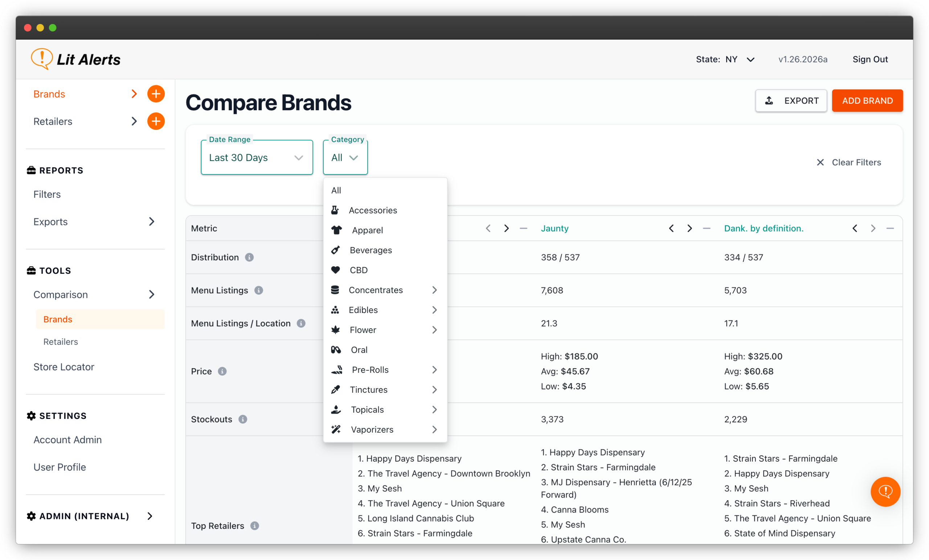Choose Accessories in the category menu
Viewport: 929px width, 560px height.
click(x=372, y=210)
